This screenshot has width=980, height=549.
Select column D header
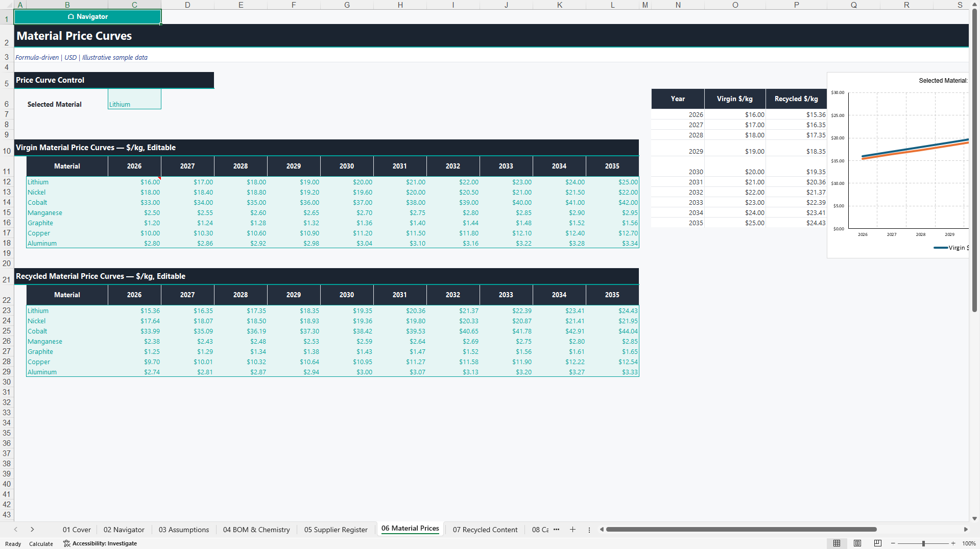[187, 5]
